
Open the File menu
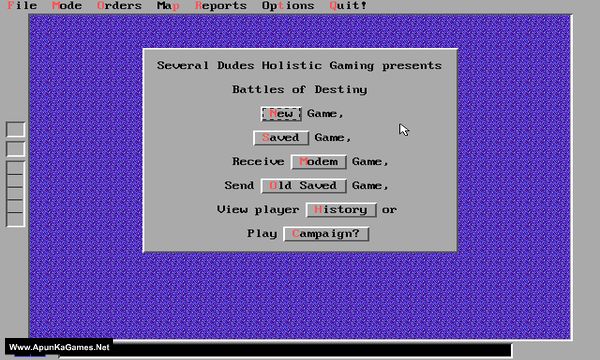tap(22, 6)
